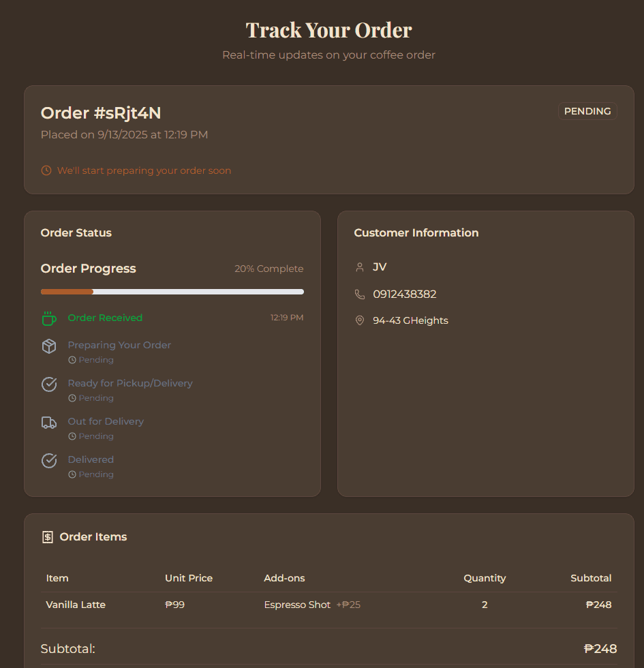
Task: Select the delivery truck icon for Out for Delivery
Action: pyautogui.click(x=48, y=423)
